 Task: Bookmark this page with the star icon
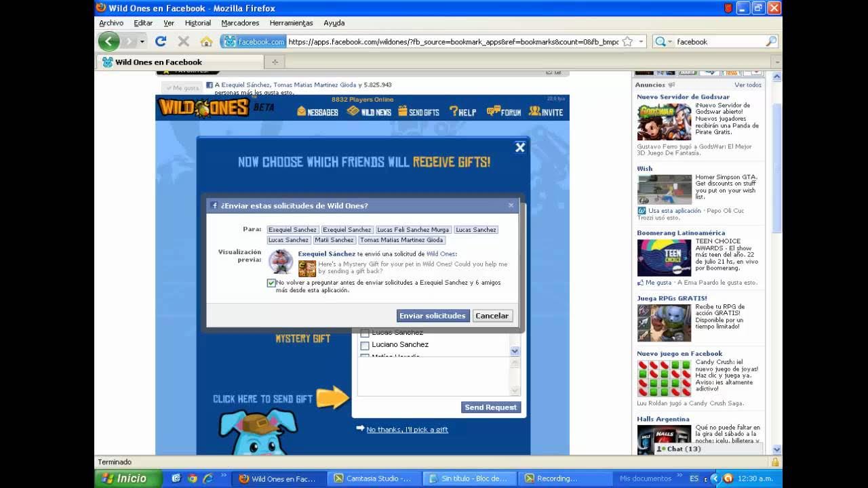627,41
